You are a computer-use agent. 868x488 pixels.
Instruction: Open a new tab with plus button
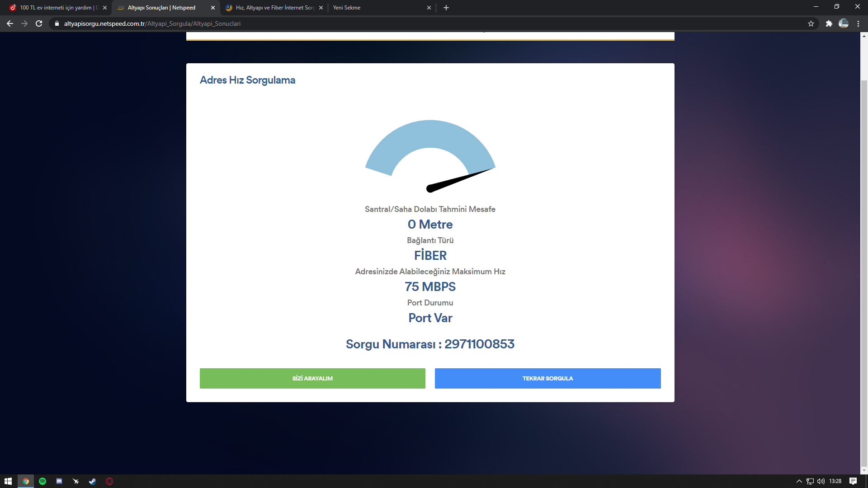(x=446, y=8)
